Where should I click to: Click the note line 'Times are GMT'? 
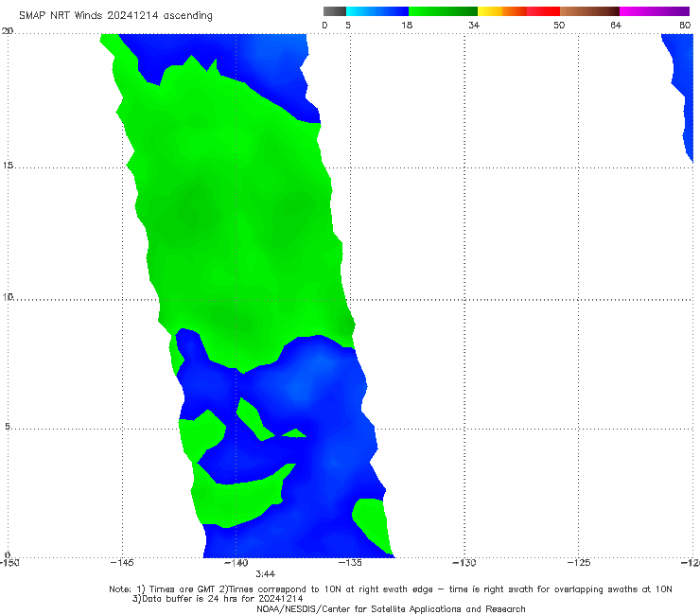pos(182,589)
